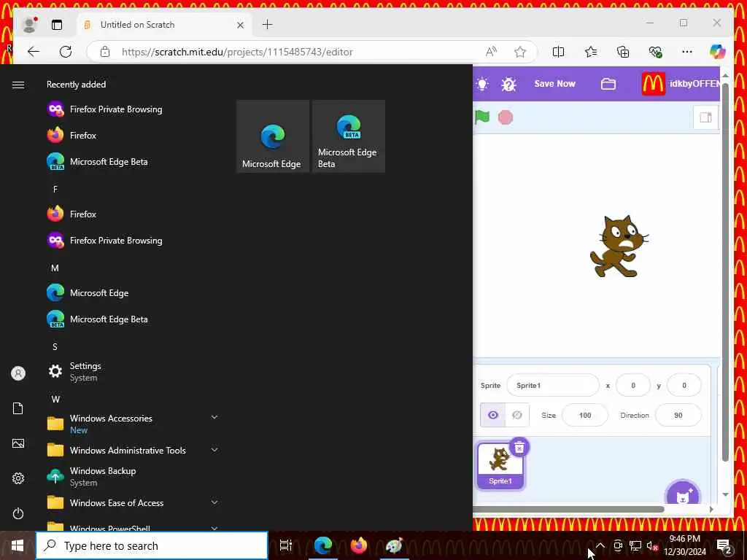Click the user account icon in Start
The width and height of the screenshot is (747, 560).
[18, 373]
